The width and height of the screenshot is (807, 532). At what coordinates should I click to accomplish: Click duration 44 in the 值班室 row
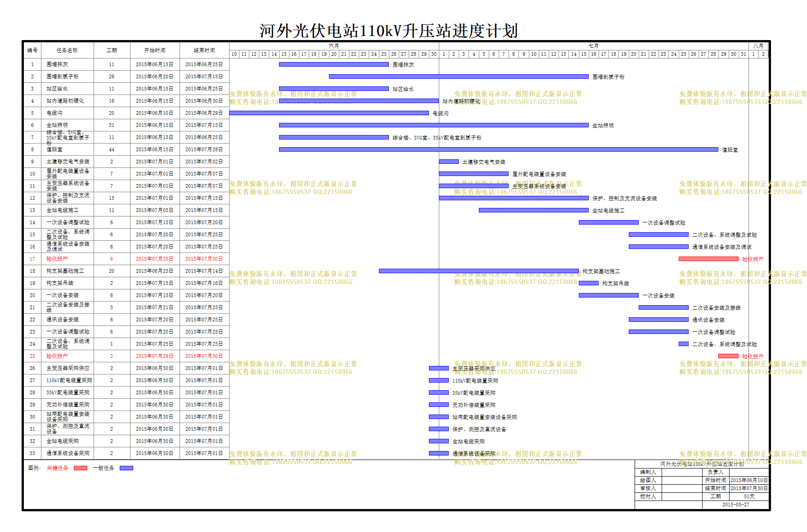112,149
